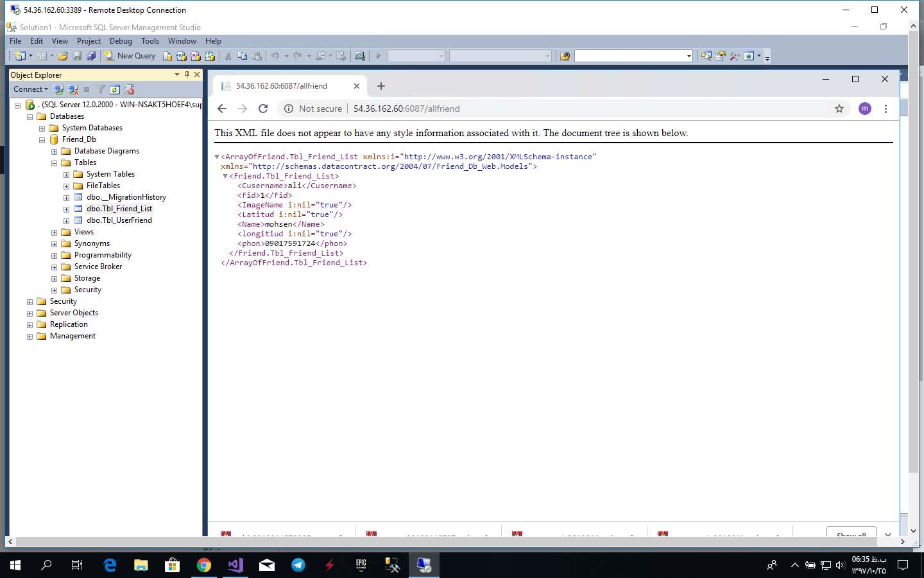924x578 pixels.
Task: Pin the Object Explorer panel
Action: tap(187, 74)
